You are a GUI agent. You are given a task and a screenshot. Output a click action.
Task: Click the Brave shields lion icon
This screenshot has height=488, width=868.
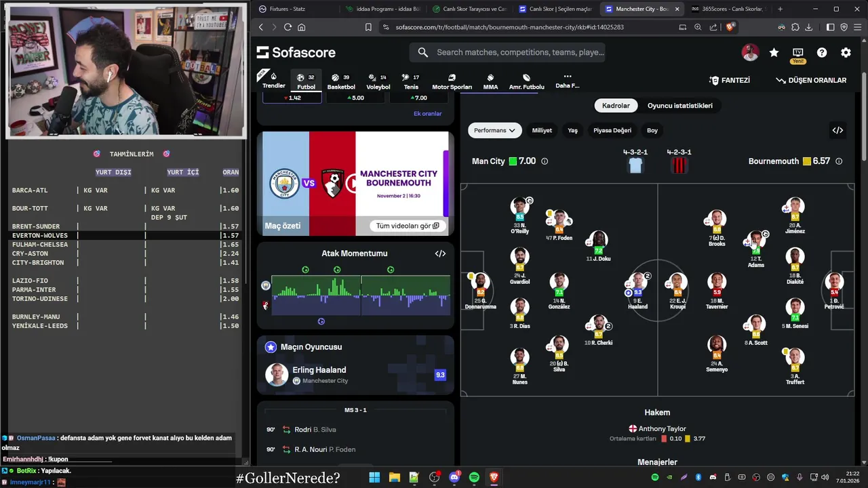(x=730, y=27)
